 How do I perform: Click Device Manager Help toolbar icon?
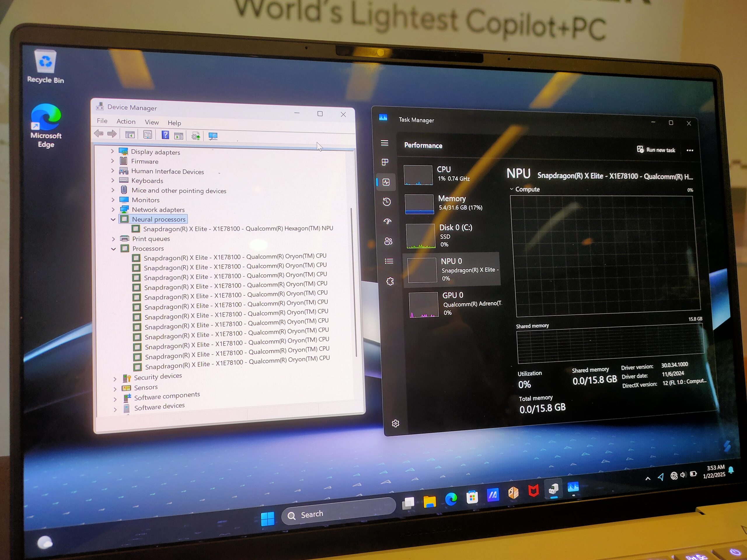(165, 135)
